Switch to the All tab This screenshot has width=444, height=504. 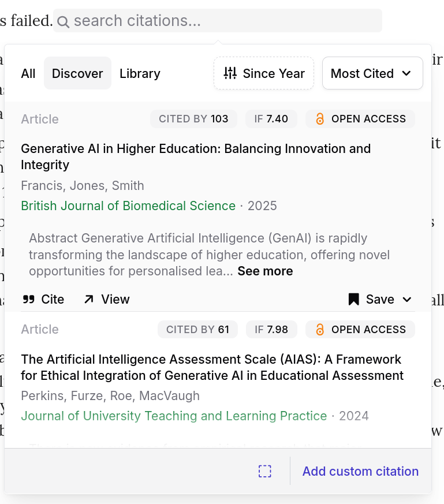(x=28, y=73)
